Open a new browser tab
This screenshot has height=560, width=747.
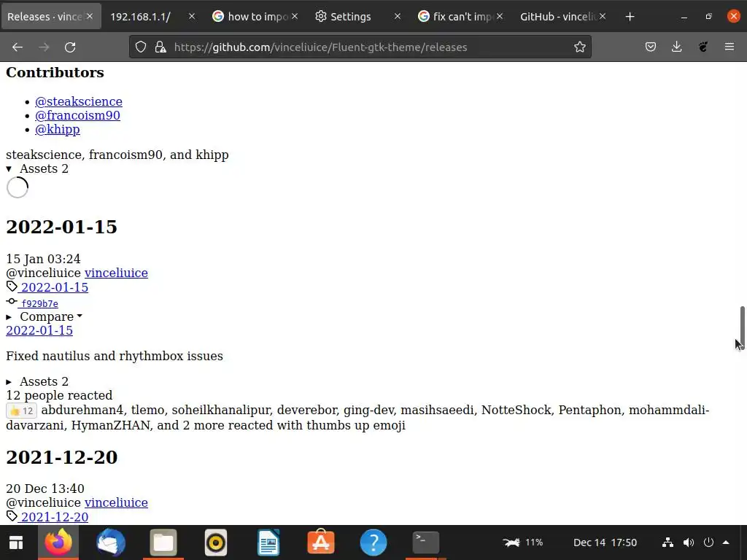point(630,17)
